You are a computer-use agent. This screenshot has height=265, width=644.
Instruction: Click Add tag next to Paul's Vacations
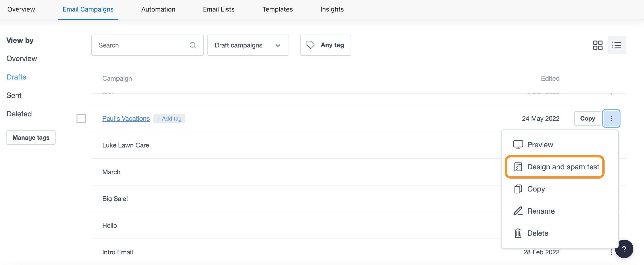pyautogui.click(x=169, y=118)
